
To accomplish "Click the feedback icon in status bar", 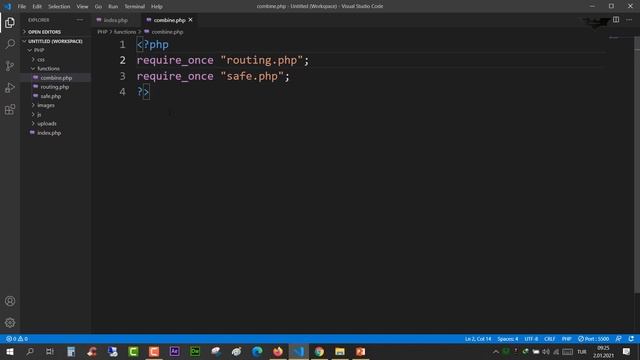I will (x=619, y=339).
